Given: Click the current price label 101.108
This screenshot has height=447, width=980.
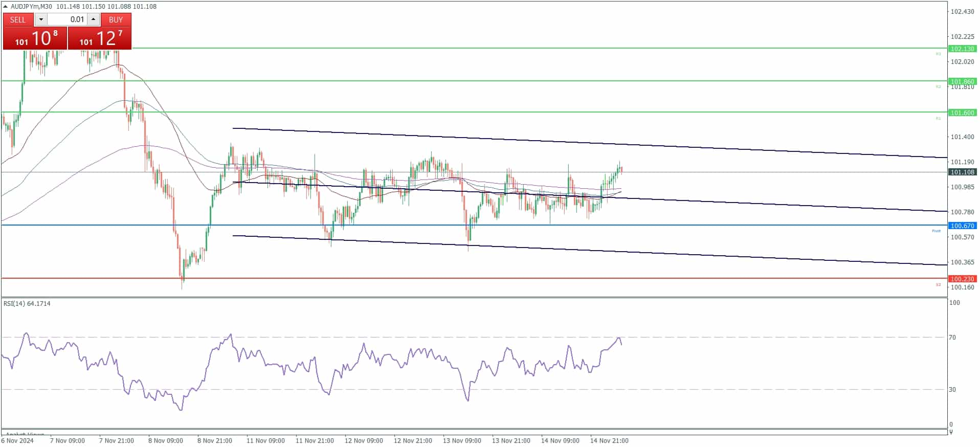Looking at the screenshot, I should tap(962, 172).
